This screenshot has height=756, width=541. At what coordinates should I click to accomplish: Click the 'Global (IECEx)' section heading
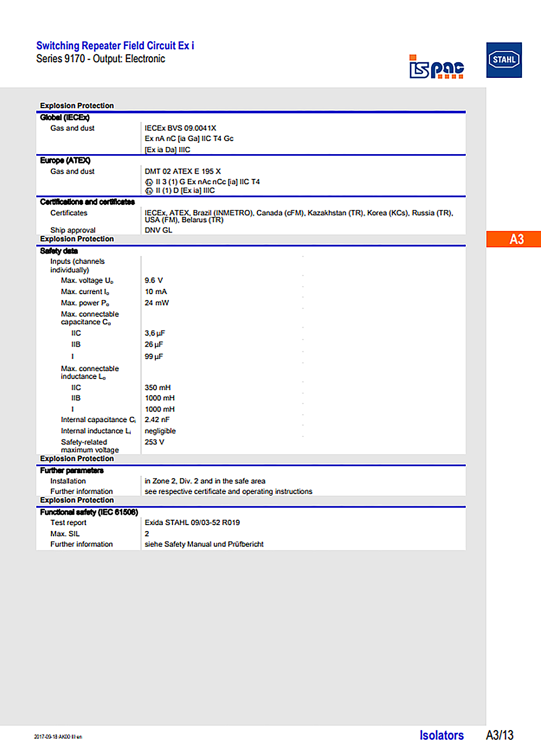click(x=64, y=117)
